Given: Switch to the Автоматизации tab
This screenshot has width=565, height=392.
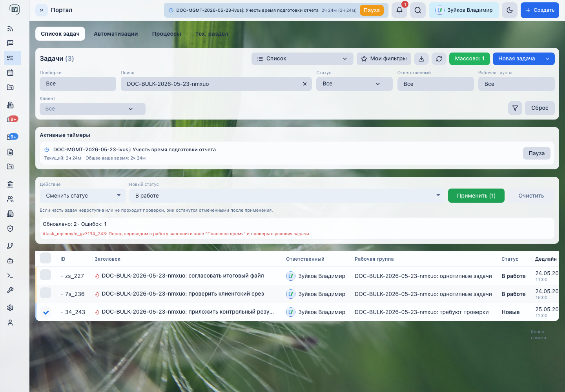Looking at the screenshot, I should coord(116,34).
